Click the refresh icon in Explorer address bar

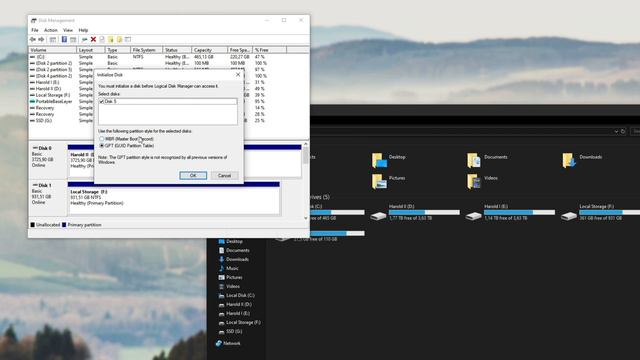tap(623, 131)
